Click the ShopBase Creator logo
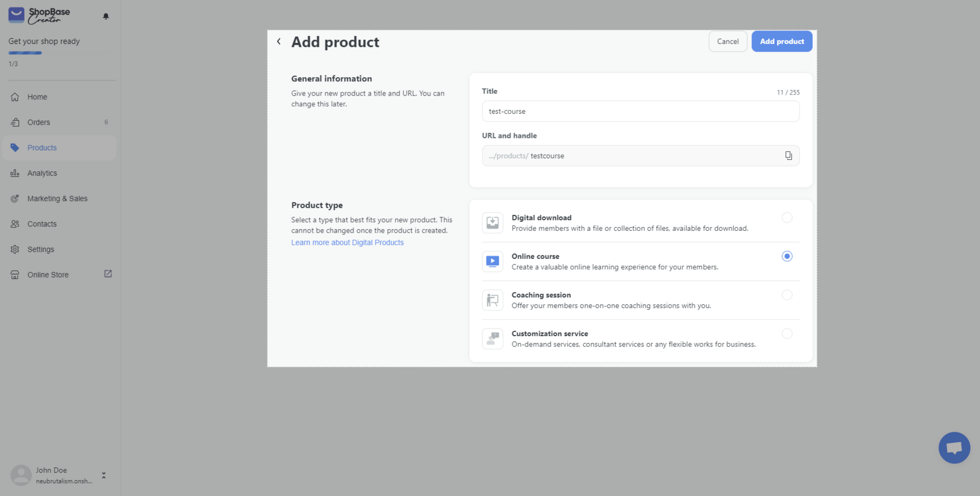 tap(39, 15)
